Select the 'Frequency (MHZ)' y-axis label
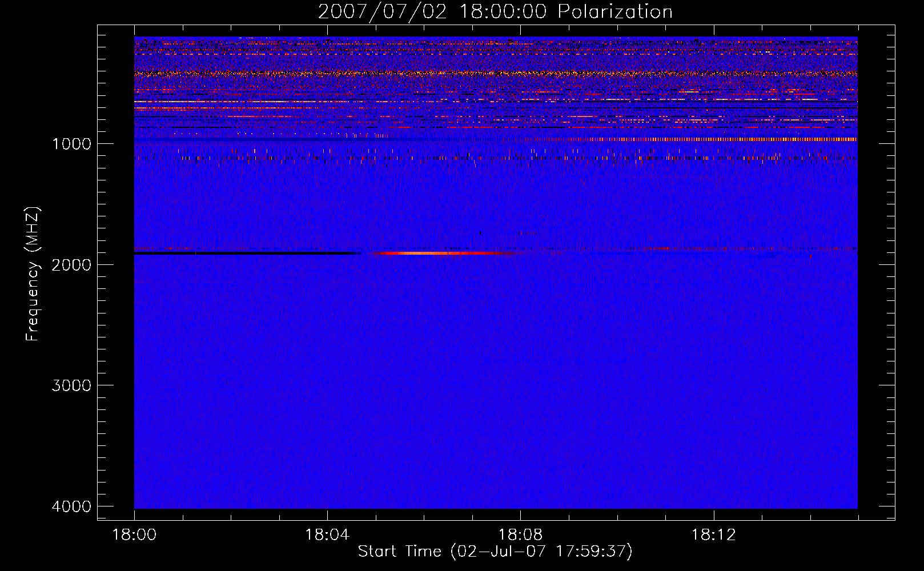The height and width of the screenshot is (571, 924). 33,274
